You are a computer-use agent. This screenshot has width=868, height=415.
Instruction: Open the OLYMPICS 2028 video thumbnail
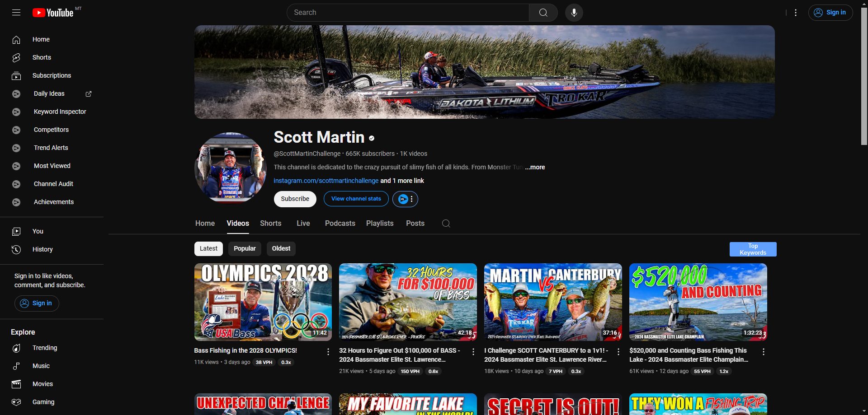click(x=263, y=302)
